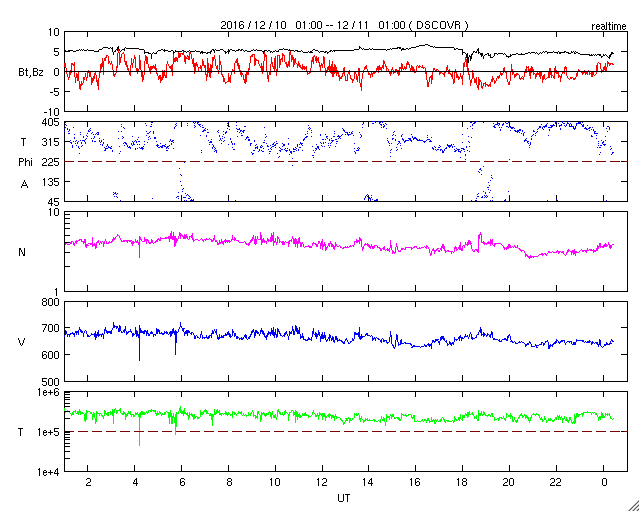Click the "4" hour label on the UT axis
640x512 pixels.
pos(135,483)
